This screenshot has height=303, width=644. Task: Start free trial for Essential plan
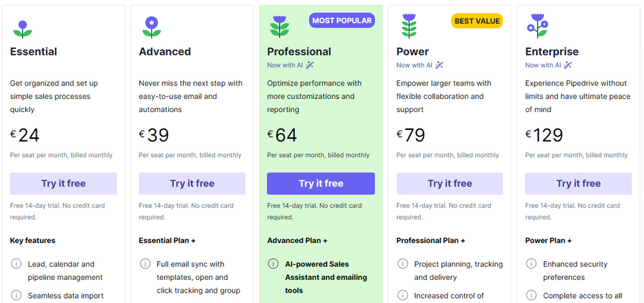pyautogui.click(x=63, y=183)
